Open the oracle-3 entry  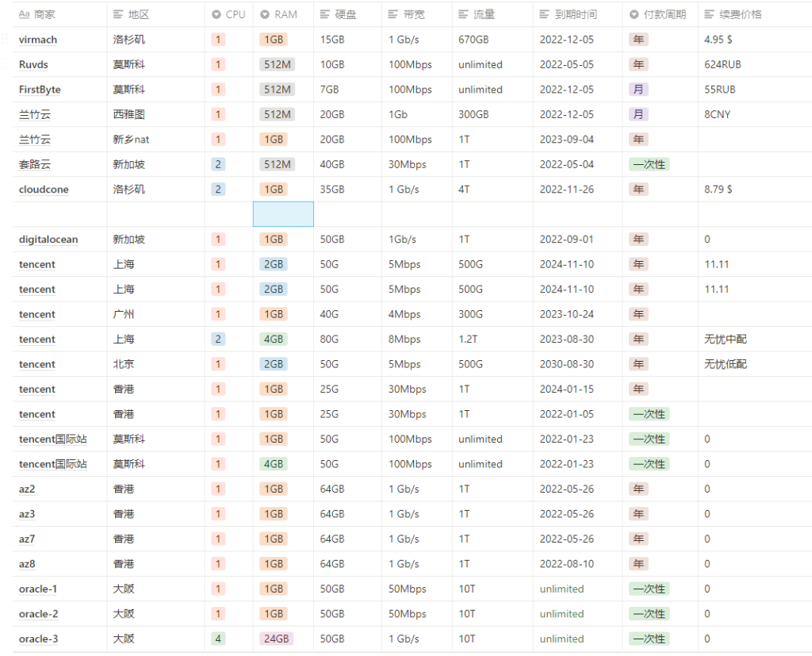(x=38, y=639)
